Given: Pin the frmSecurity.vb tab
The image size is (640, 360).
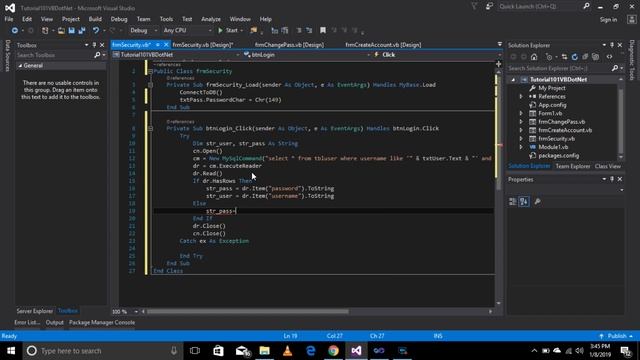Looking at the screenshot, I should [158, 45].
